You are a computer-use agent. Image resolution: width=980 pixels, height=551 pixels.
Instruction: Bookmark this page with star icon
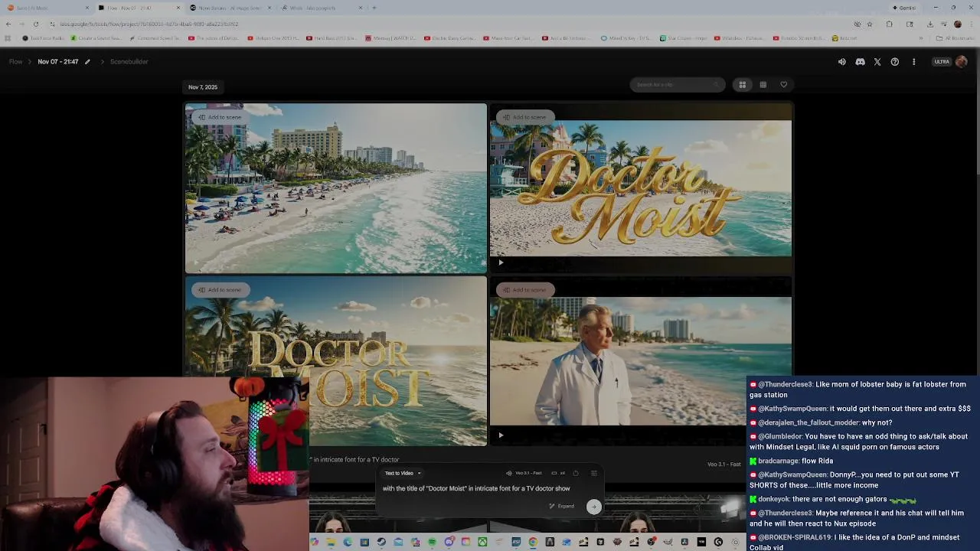coord(869,24)
